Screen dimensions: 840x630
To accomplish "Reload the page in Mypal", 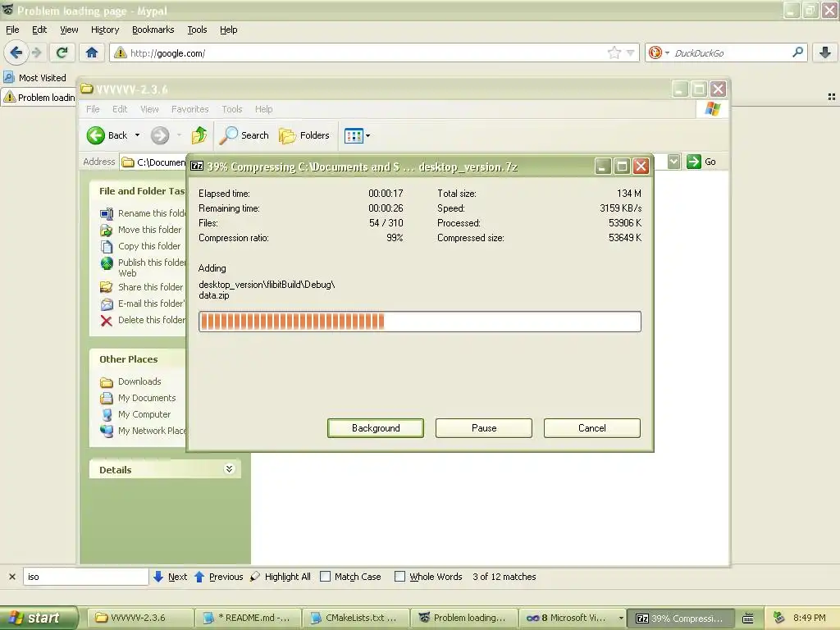I will click(x=62, y=52).
